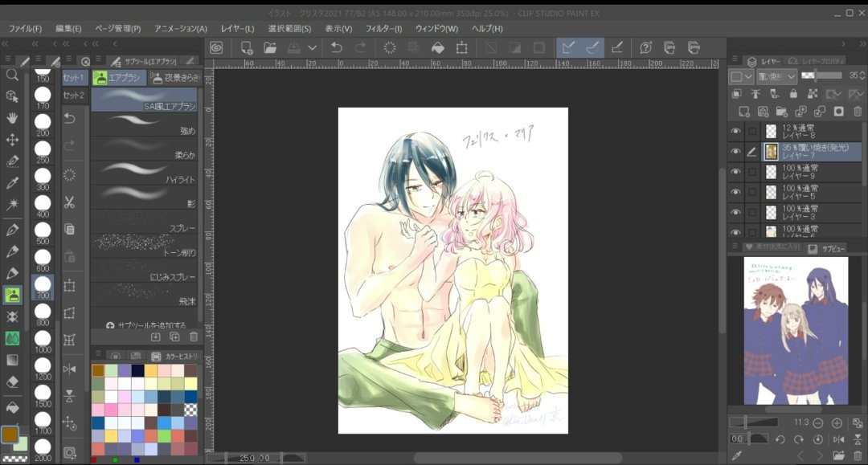Open the help question mark icon

[x=645, y=48]
